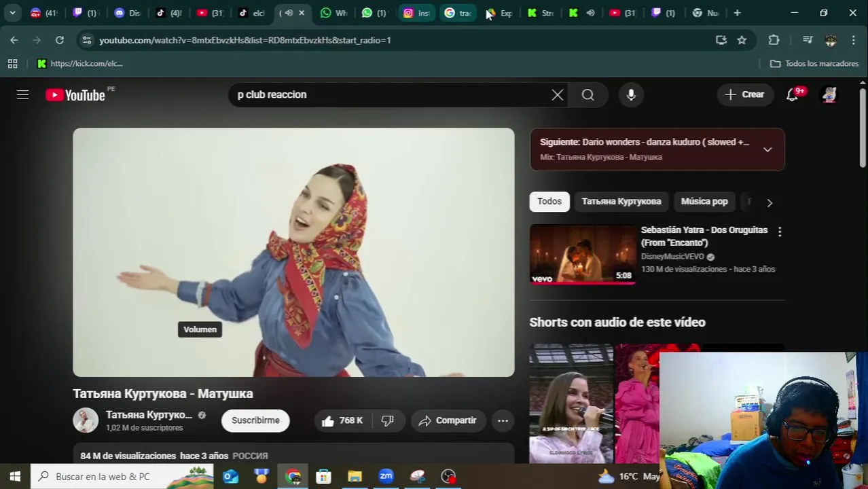This screenshot has width=868, height=489.
Task: Open the Татьяна Куртукова channel name link
Action: (x=149, y=415)
